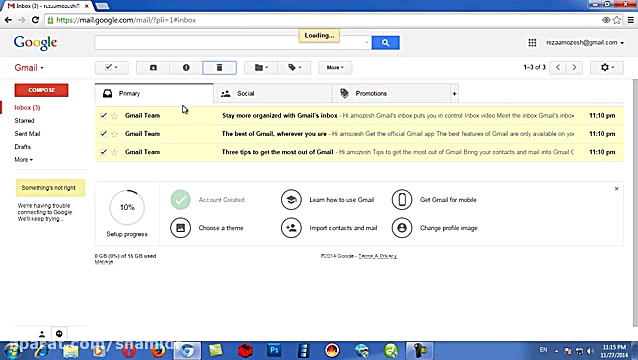
Task: Open the Starred folder
Action: coord(24,120)
